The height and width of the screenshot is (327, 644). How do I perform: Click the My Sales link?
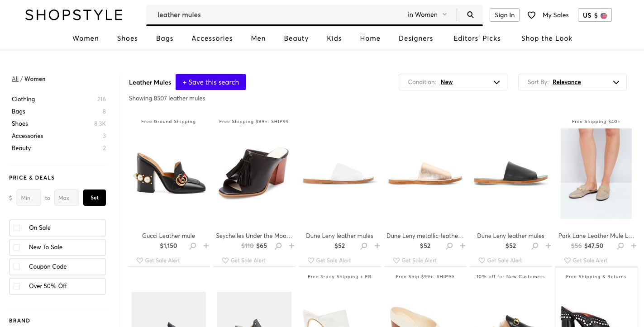tap(556, 15)
